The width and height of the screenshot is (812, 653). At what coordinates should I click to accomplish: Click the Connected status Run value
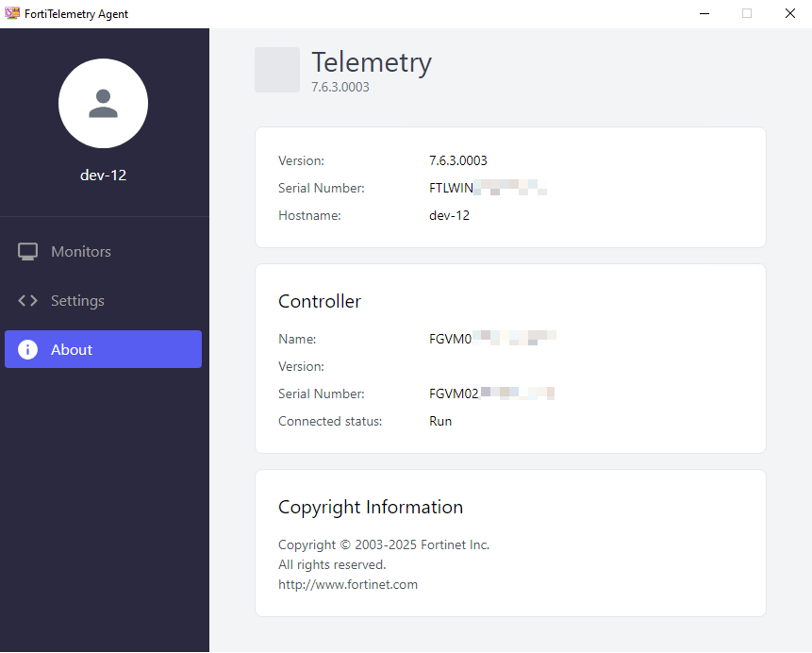pyautogui.click(x=440, y=421)
